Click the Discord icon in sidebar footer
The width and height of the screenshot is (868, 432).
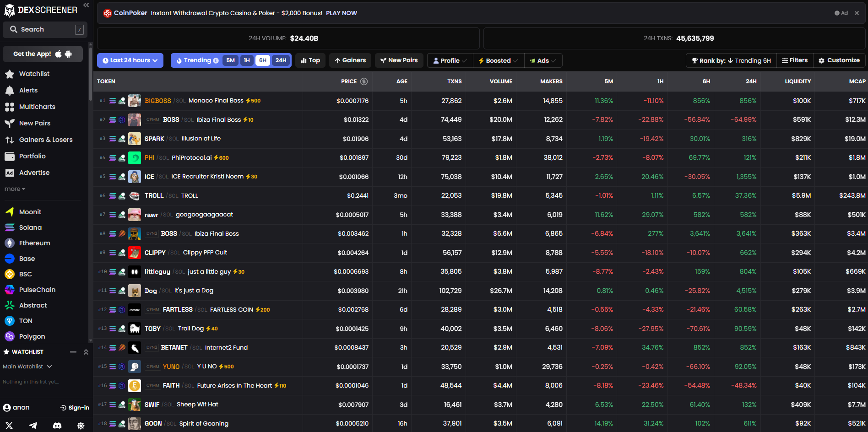57,426
